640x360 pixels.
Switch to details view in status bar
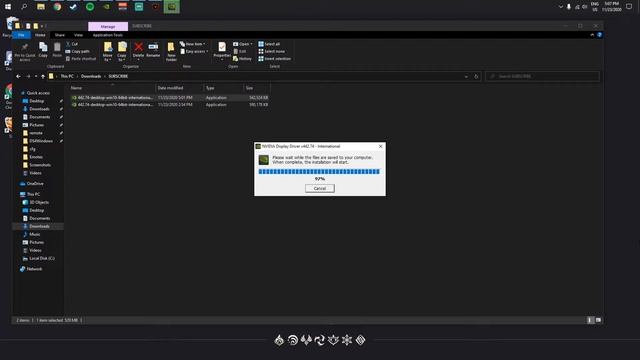(590, 320)
